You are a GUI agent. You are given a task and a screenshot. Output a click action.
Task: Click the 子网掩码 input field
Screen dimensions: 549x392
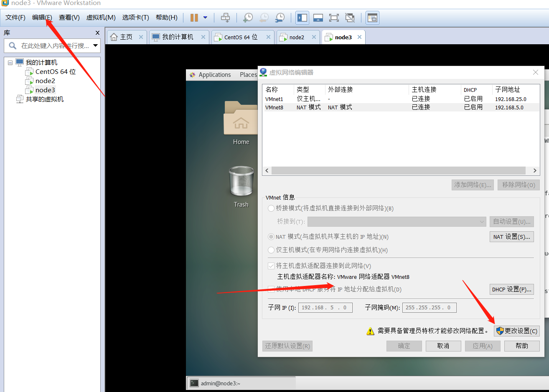[430, 308]
